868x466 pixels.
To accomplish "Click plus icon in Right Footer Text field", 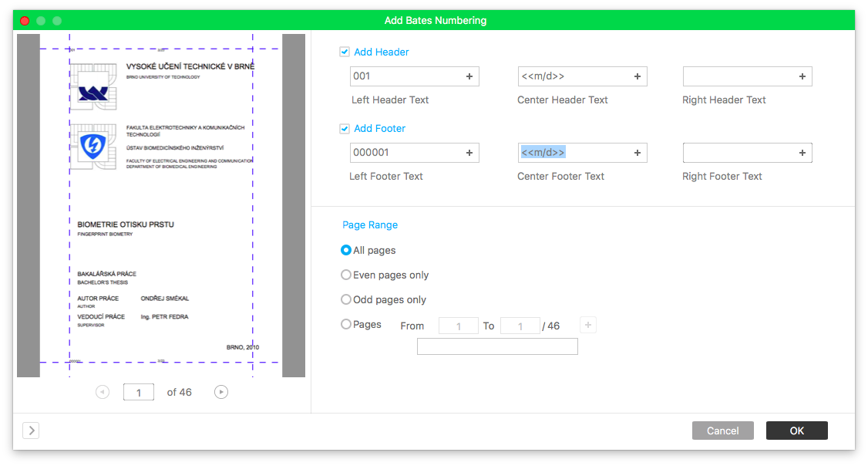I will pyautogui.click(x=802, y=153).
